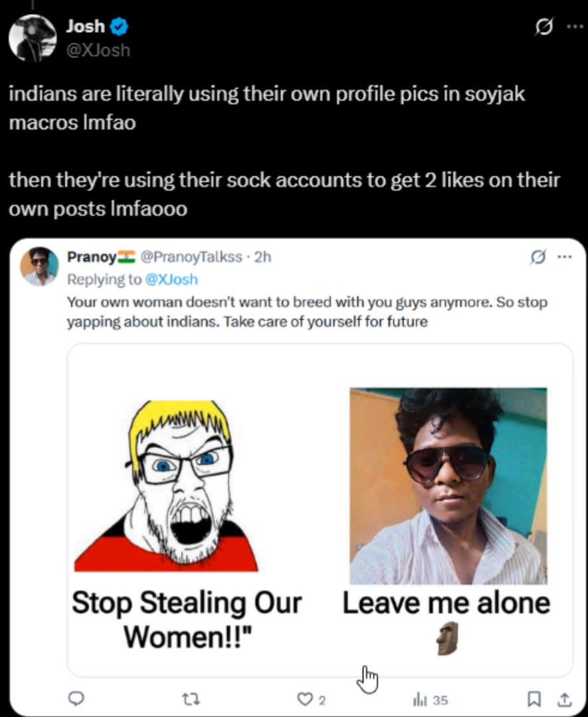Screen dimensions: 588x717
Task: Click the reply comment bubble icon
Action: click(x=76, y=698)
